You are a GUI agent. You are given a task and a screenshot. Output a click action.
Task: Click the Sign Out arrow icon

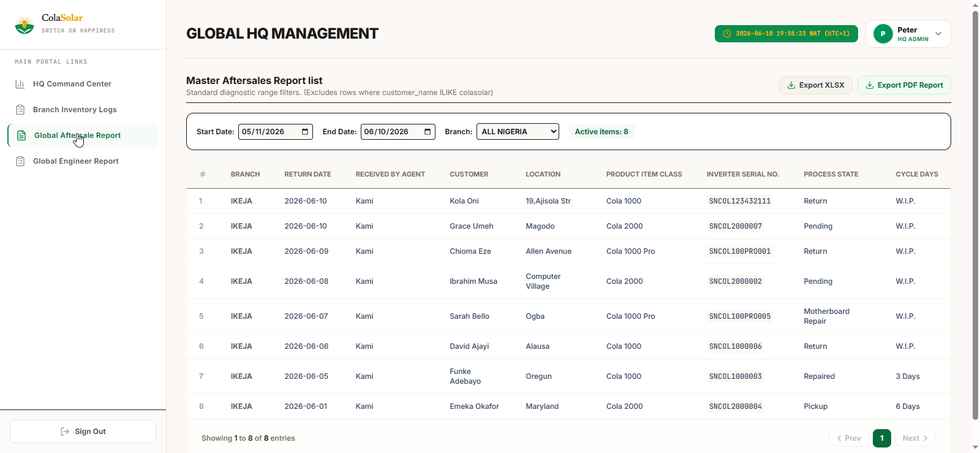coord(65,432)
